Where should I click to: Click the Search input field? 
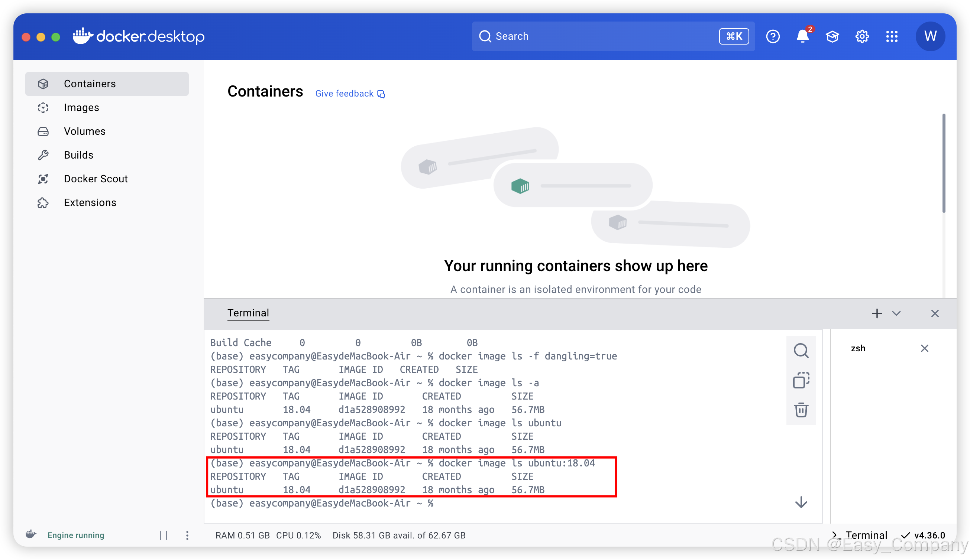click(x=596, y=36)
